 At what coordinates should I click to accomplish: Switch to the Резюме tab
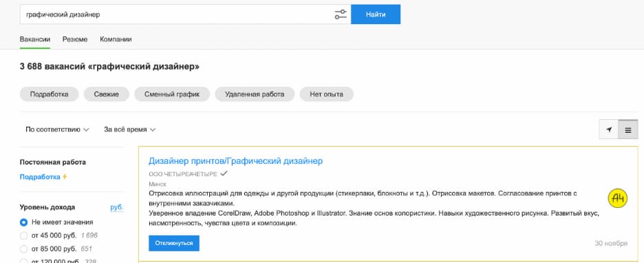75,39
